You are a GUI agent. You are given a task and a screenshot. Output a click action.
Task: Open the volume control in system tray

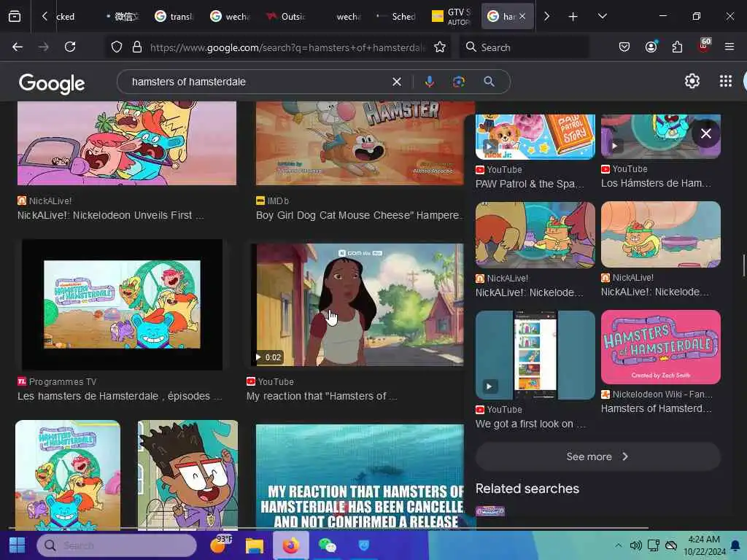(635, 545)
